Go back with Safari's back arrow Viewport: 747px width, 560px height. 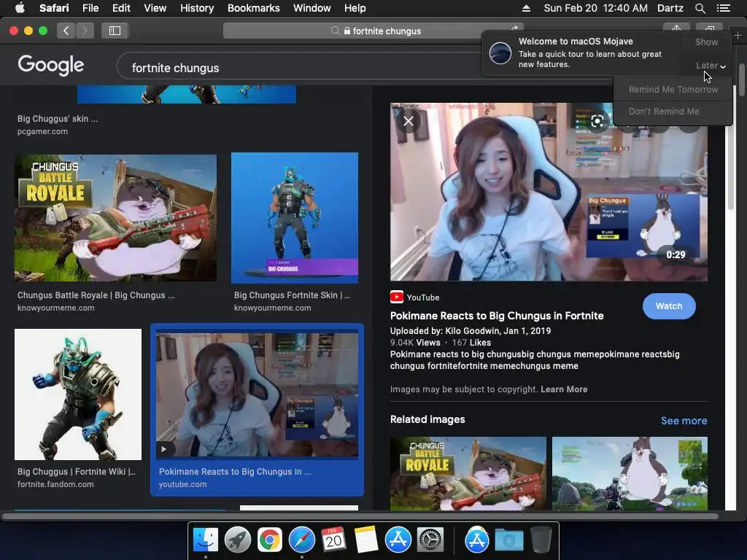[66, 31]
